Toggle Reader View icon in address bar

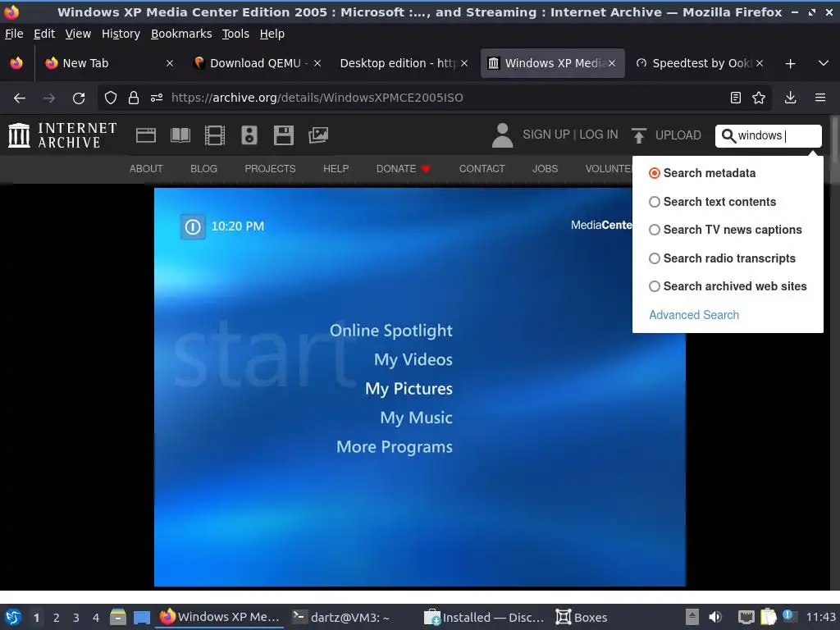click(x=736, y=98)
